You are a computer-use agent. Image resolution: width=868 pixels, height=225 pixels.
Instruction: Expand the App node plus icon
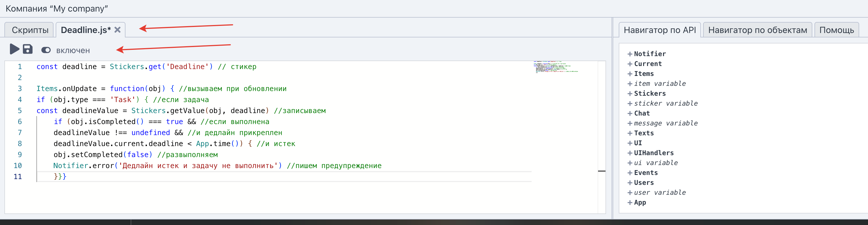pos(629,202)
